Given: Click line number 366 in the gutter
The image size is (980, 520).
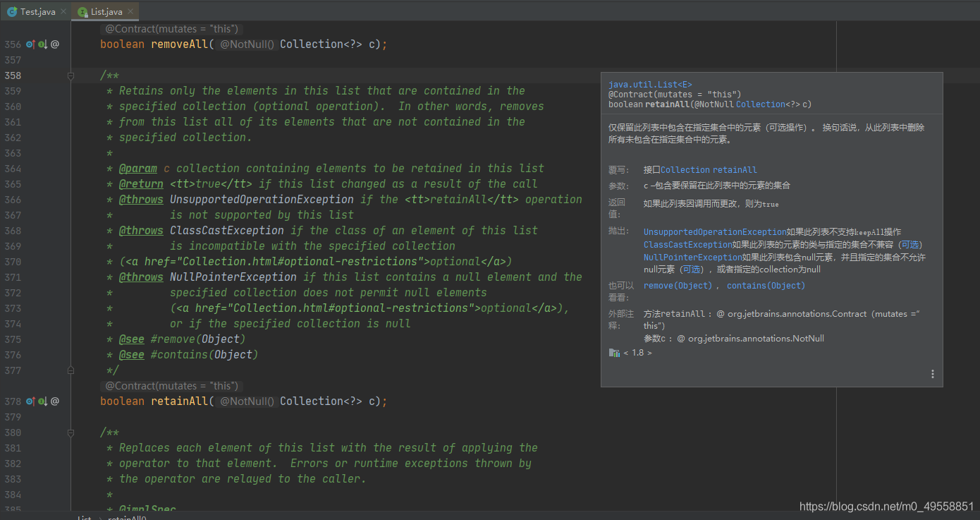Looking at the screenshot, I should [13, 200].
